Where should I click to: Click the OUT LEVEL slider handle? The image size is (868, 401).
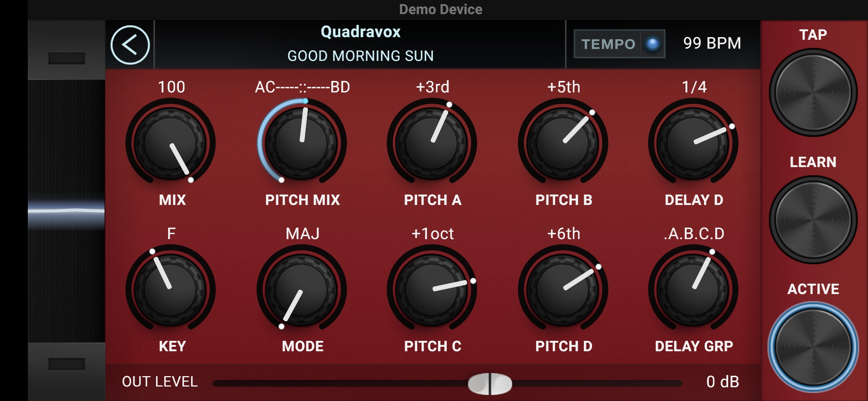point(490,384)
